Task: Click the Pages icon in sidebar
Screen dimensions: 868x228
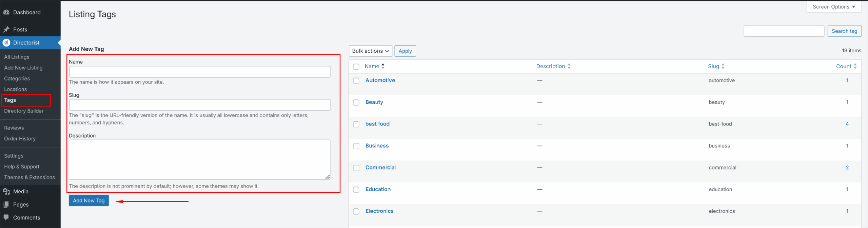Action: coord(6,205)
